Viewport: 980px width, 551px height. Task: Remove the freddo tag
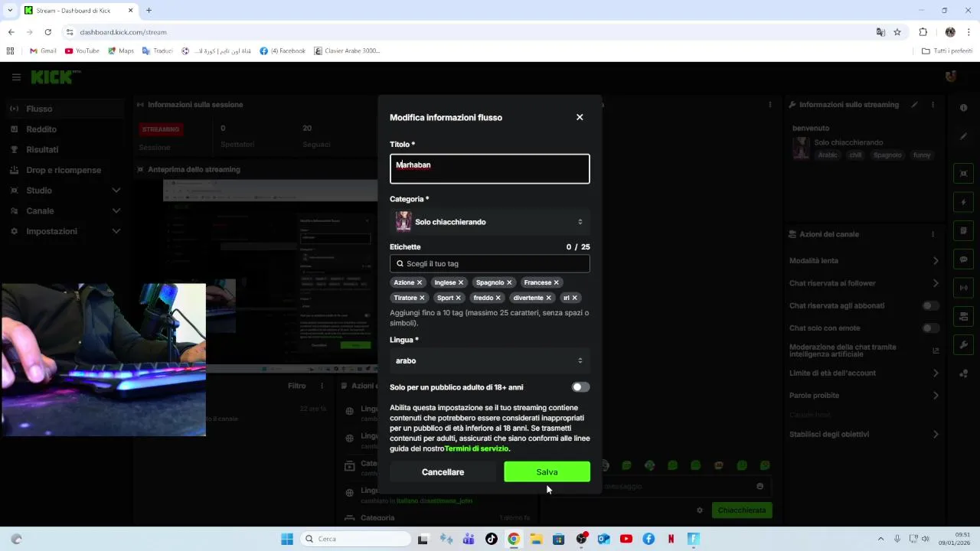[x=498, y=298]
